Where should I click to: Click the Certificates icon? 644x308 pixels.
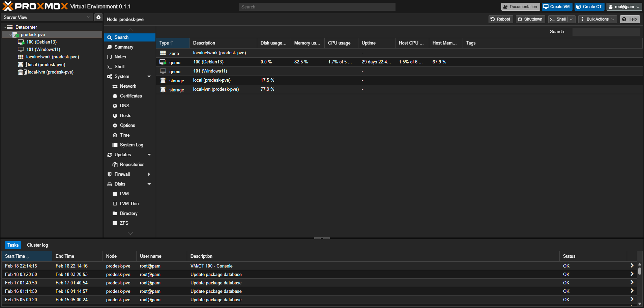pos(115,96)
